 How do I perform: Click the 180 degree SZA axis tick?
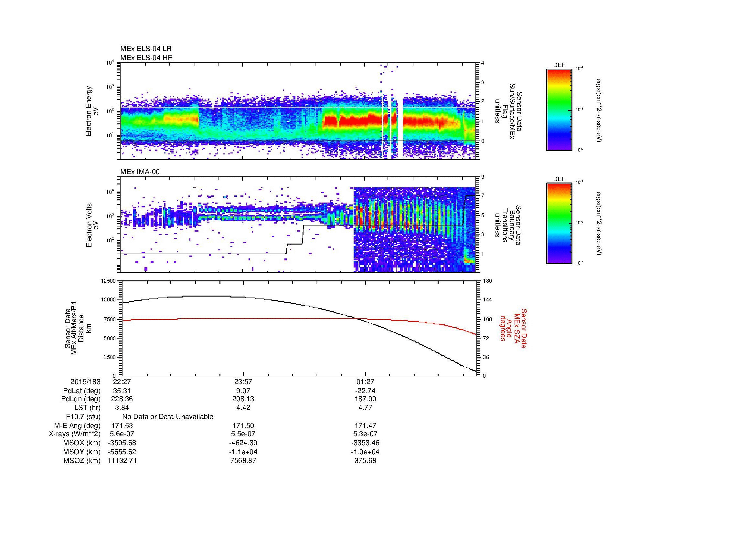tap(487, 281)
